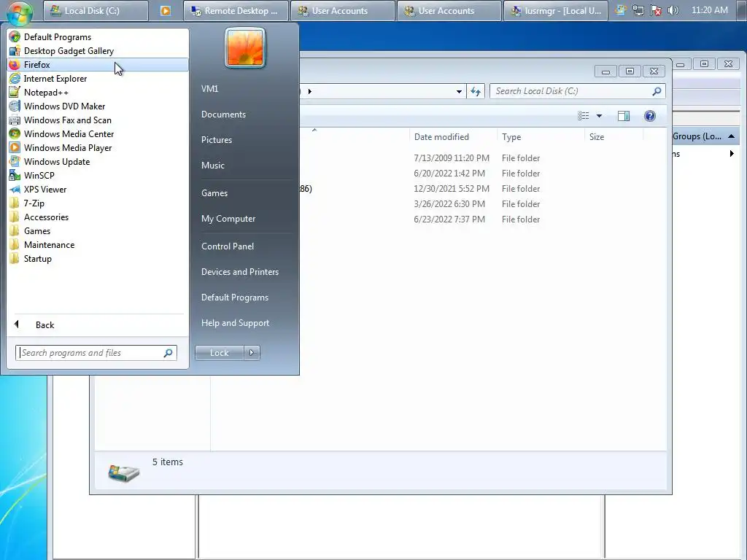Open the address bar history dropdown
The height and width of the screenshot is (560, 747).
tap(459, 91)
